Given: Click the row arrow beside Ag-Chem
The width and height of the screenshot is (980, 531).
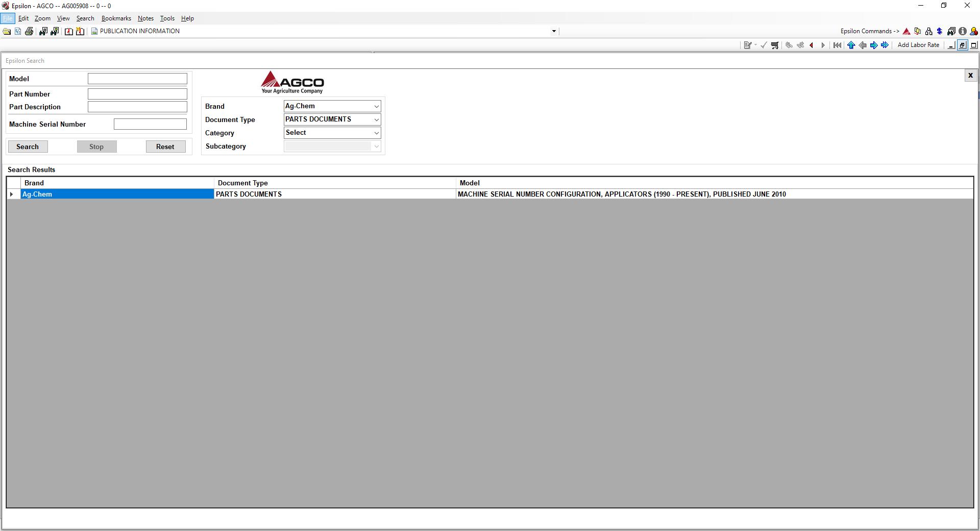Looking at the screenshot, I should coord(12,194).
